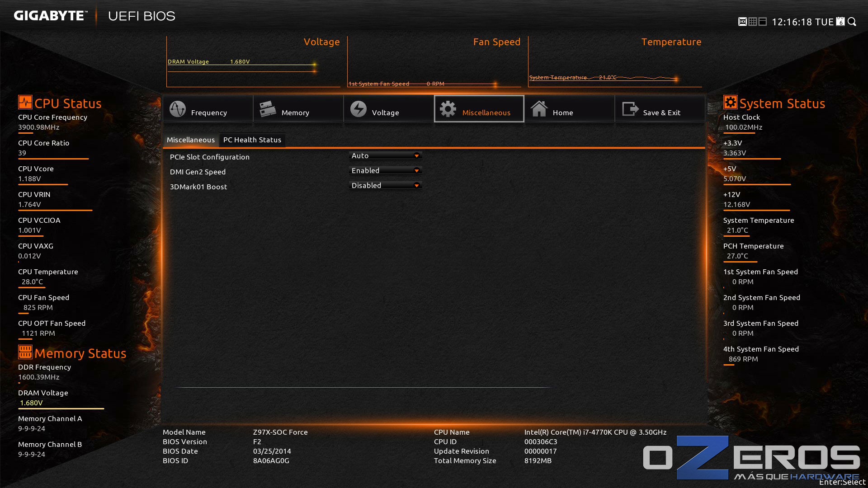Screen dimensions: 868x488
Task: Click System Temperature 21.0°C in System Status
Action: [737, 230]
